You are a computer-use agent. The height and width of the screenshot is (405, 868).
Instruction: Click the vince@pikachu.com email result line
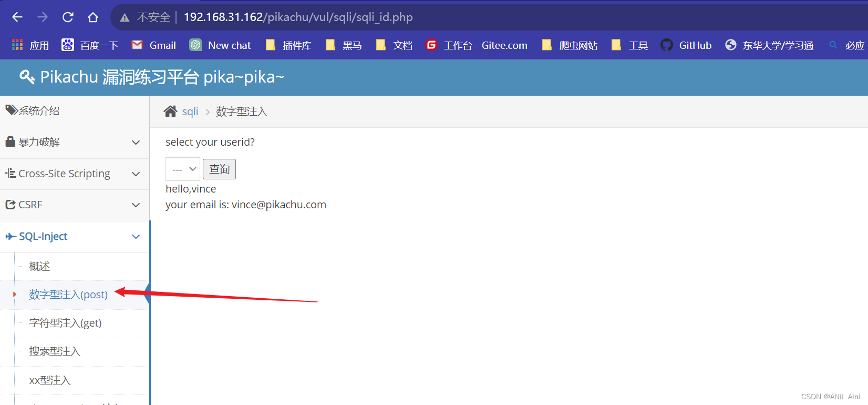point(246,205)
